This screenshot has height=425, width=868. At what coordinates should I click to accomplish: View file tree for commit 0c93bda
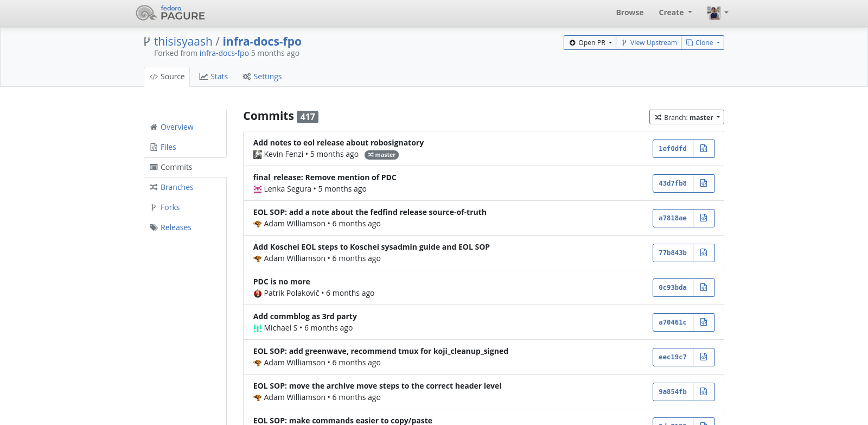[x=704, y=288]
